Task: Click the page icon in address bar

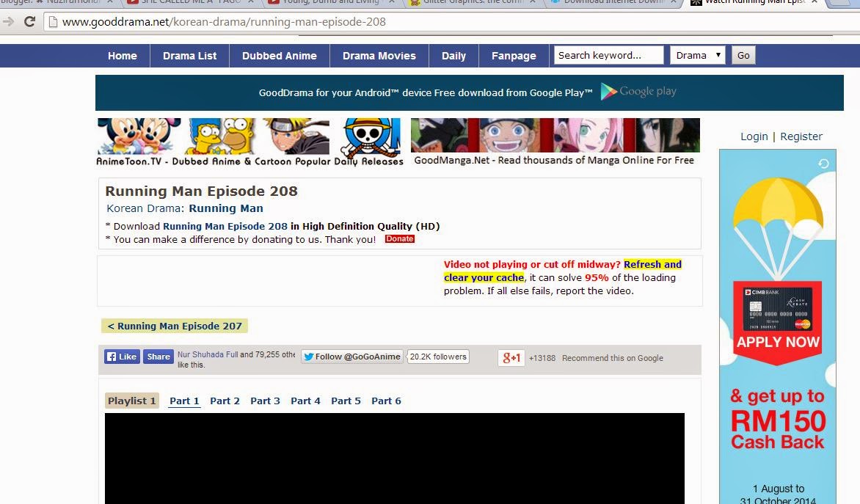Action: coord(54,22)
